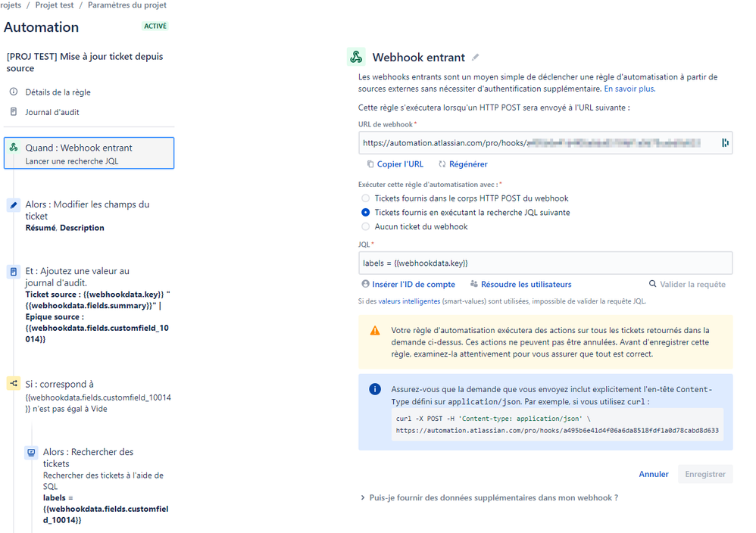
Task: Select Alors : Modifier les champs du ticket step
Action: pyautogui.click(x=89, y=216)
